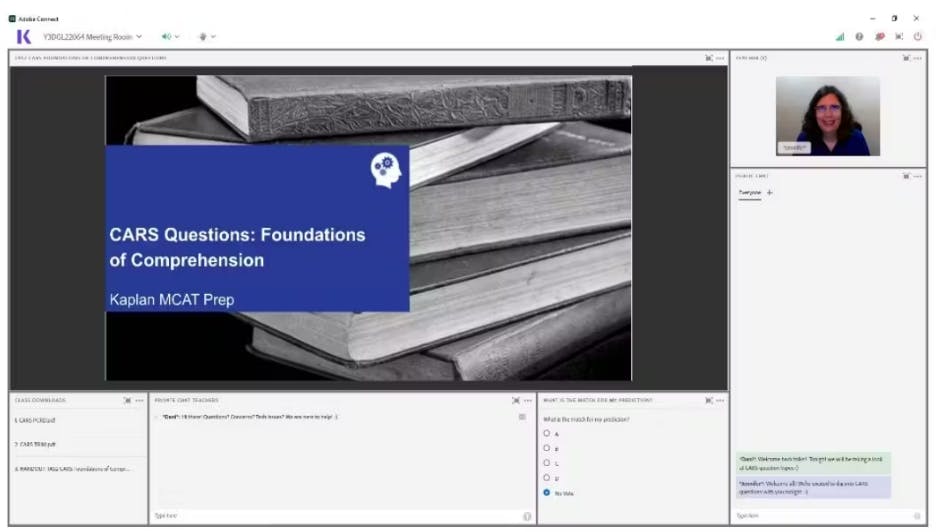Open emoji picker in main chat
The width and height of the screenshot is (936, 532).
[917, 516]
